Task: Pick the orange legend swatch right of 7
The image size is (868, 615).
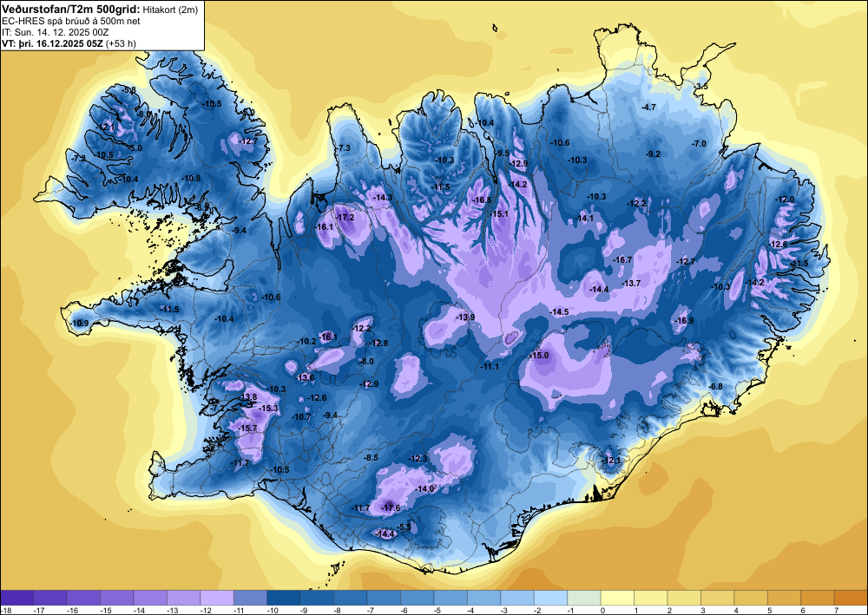Action: (x=851, y=598)
